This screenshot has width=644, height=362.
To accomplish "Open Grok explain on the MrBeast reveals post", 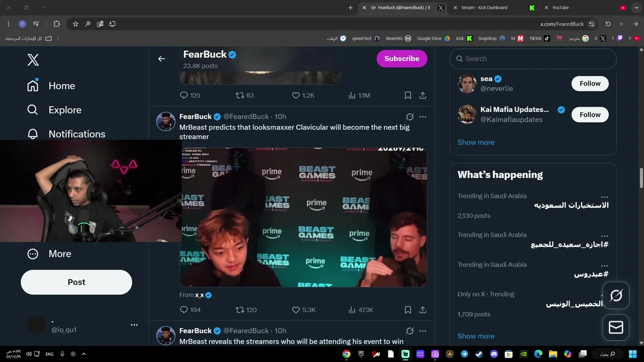I will (410, 331).
